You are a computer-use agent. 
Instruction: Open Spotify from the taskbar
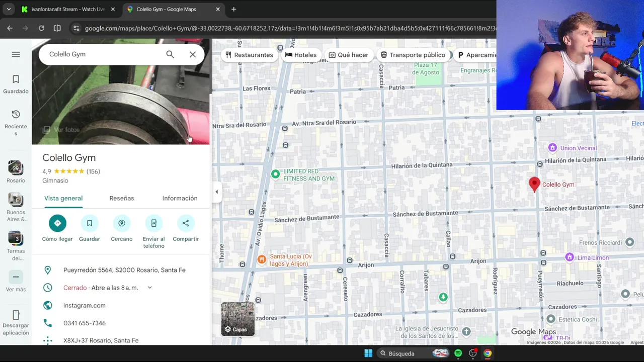tap(458, 353)
